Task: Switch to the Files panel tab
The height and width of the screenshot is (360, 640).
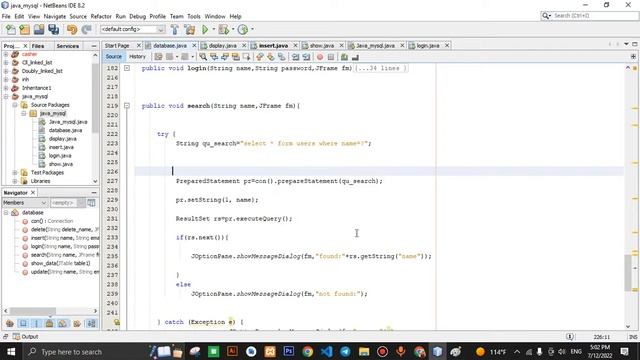Action: pos(38,46)
